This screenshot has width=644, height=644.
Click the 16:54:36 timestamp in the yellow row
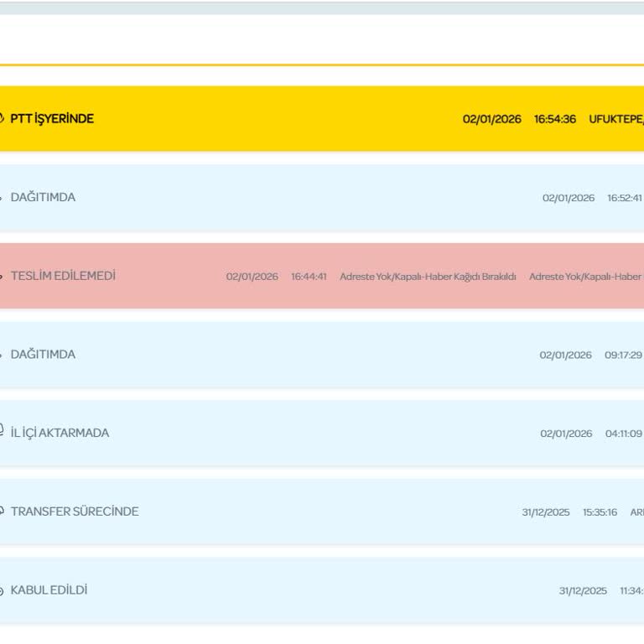(555, 119)
